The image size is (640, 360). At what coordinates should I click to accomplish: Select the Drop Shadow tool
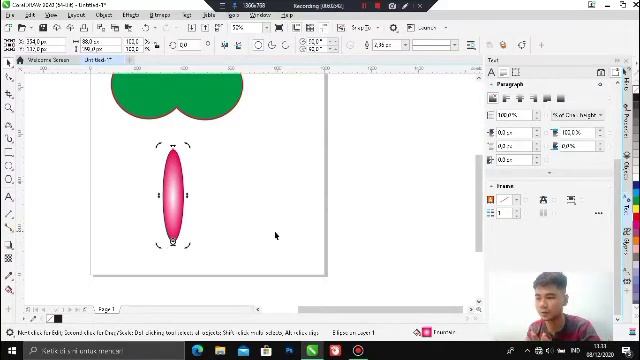[x=9, y=245]
